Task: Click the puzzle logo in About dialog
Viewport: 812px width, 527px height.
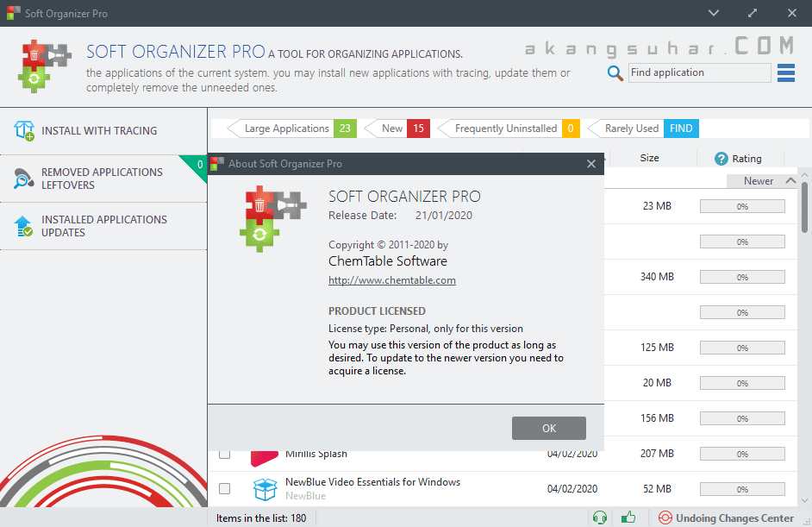Action: (x=273, y=219)
